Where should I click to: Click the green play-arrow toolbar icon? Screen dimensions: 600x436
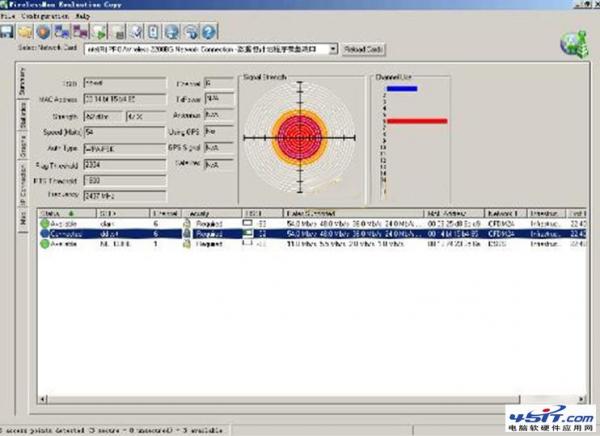tap(99, 32)
